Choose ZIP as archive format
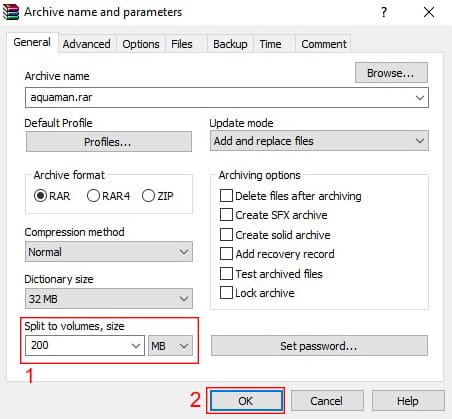Viewport: 452px width, 419px height. 148,196
